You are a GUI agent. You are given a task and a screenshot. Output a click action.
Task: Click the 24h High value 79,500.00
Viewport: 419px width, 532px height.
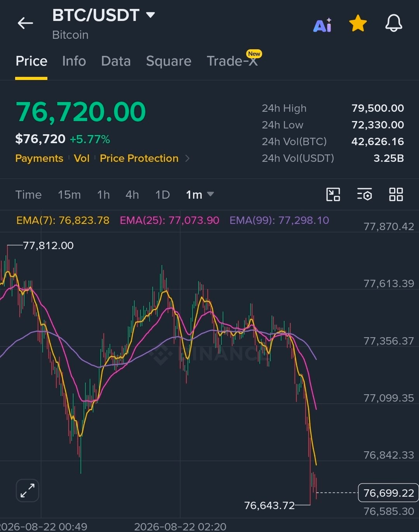pyautogui.click(x=377, y=108)
